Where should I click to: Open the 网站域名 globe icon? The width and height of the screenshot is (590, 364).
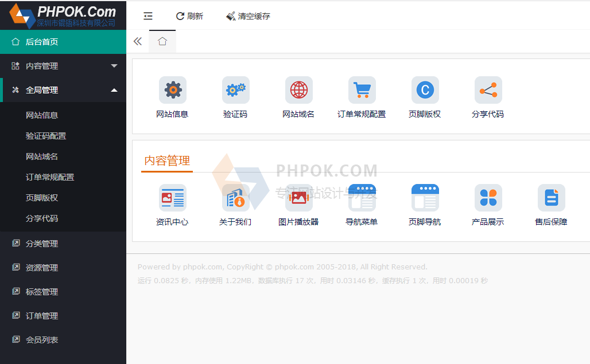(298, 90)
